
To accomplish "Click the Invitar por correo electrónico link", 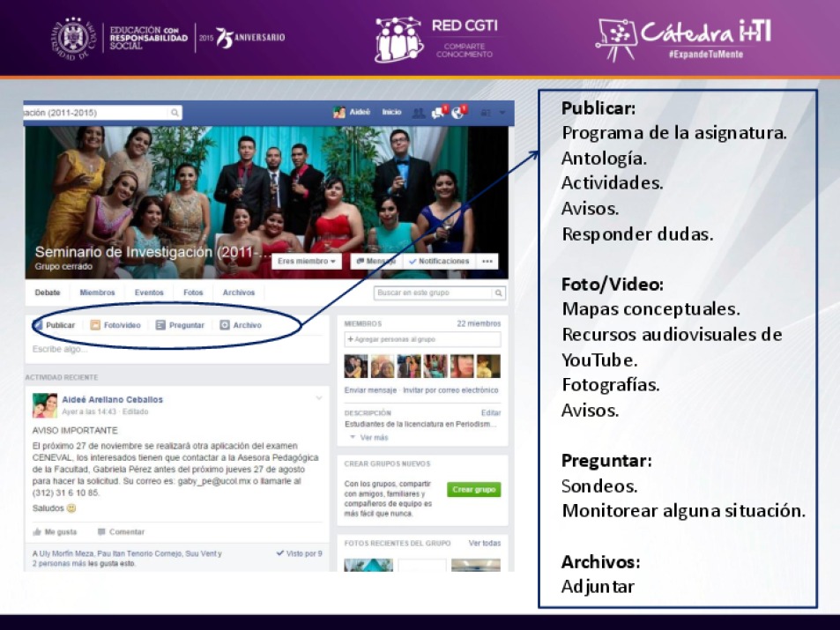I will [x=450, y=389].
